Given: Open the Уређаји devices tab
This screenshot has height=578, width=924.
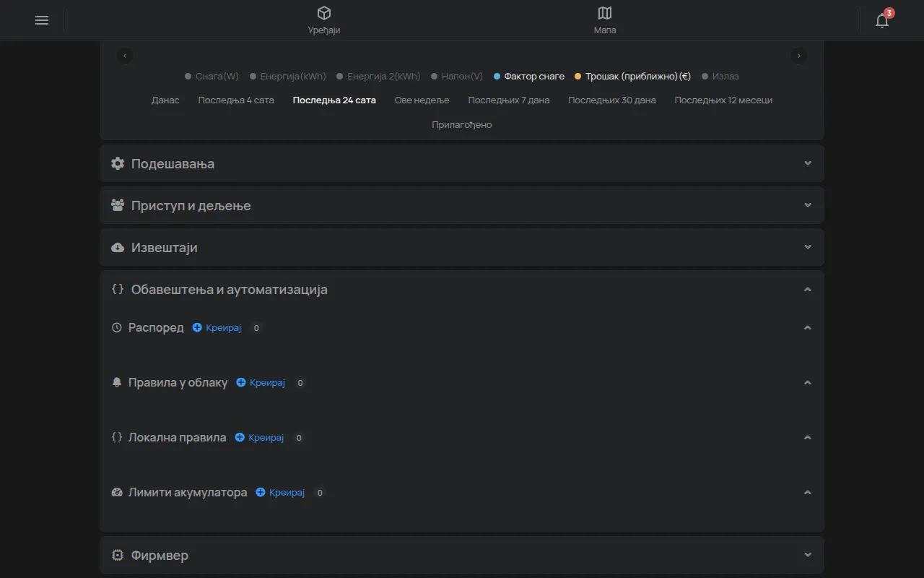Looking at the screenshot, I should (x=324, y=20).
